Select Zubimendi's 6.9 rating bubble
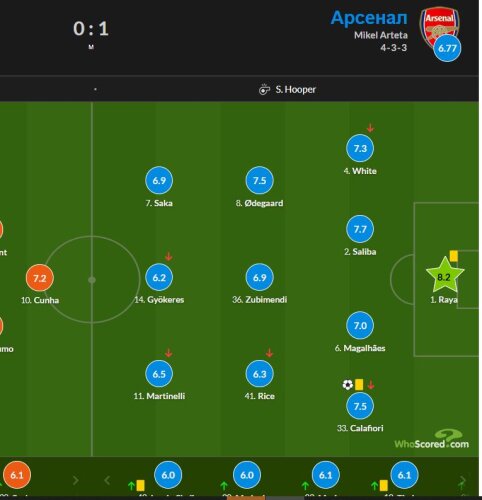Image resolution: width=482 pixels, height=500 pixels. (x=259, y=277)
